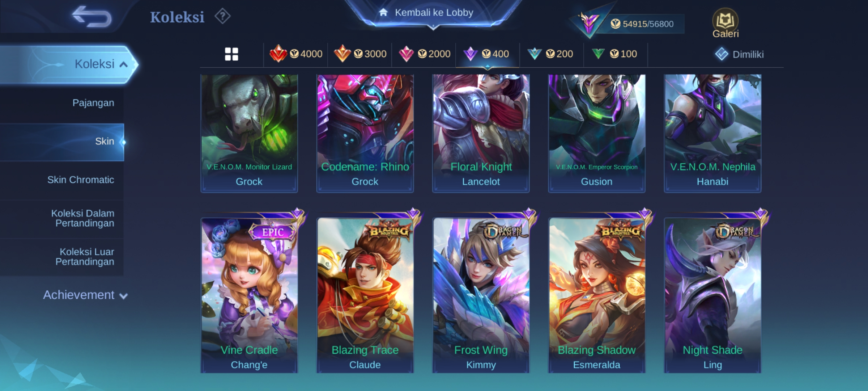Open the Vine Cradle Chang'e skin card

tap(249, 295)
